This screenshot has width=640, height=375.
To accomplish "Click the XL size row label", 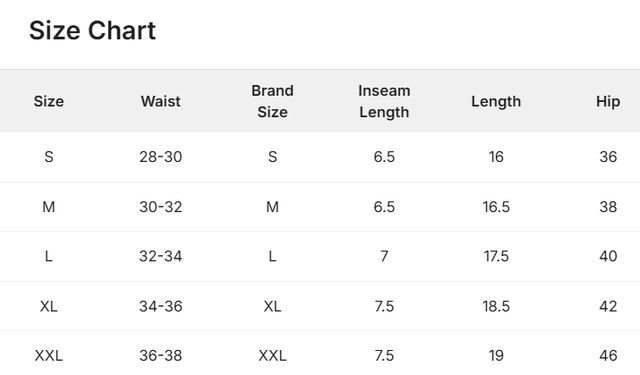I will click(x=49, y=306).
